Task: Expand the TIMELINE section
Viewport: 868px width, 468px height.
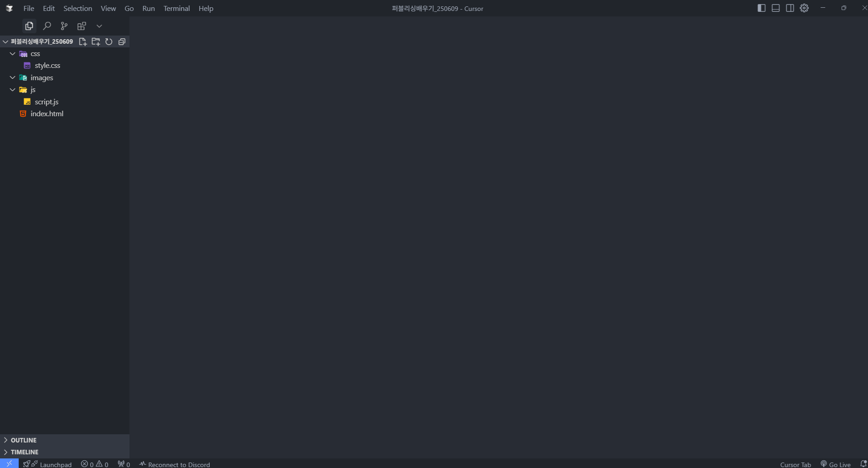Action: coord(25,452)
